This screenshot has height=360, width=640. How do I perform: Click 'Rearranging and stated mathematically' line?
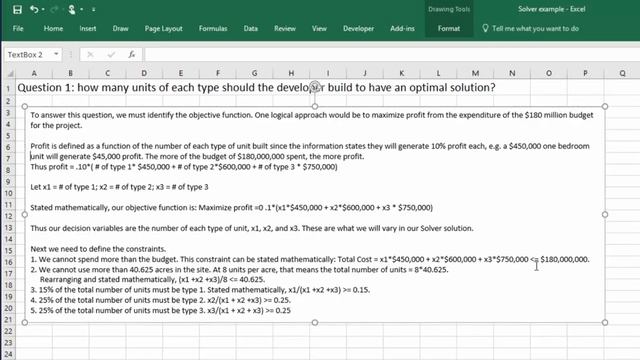[x=152, y=280]
